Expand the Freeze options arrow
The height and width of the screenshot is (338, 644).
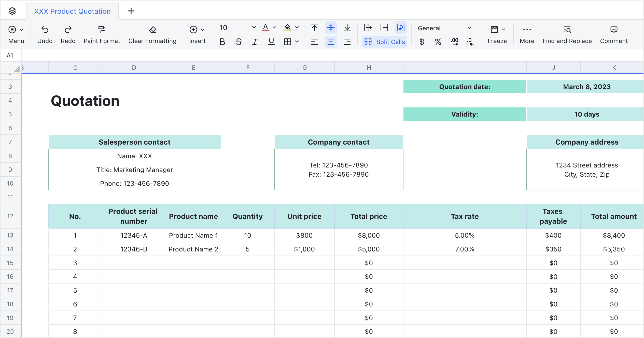(503, 30)
